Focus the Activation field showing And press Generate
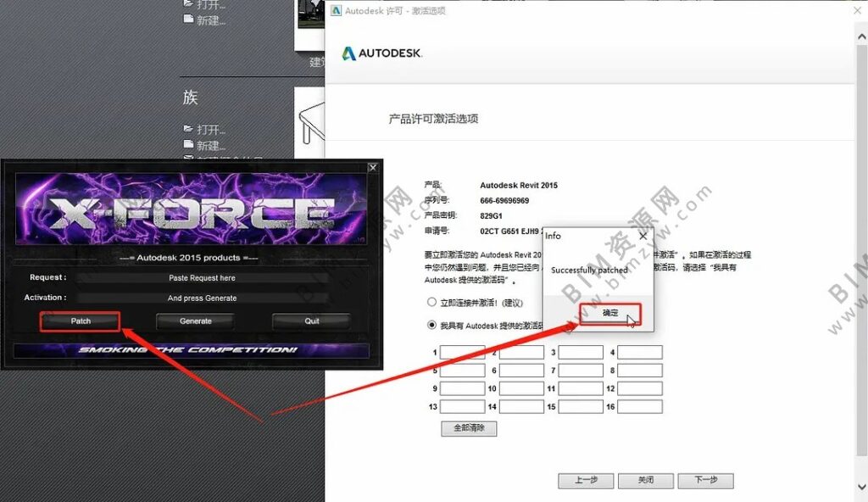The image size is (868, 502). (202, 298)
